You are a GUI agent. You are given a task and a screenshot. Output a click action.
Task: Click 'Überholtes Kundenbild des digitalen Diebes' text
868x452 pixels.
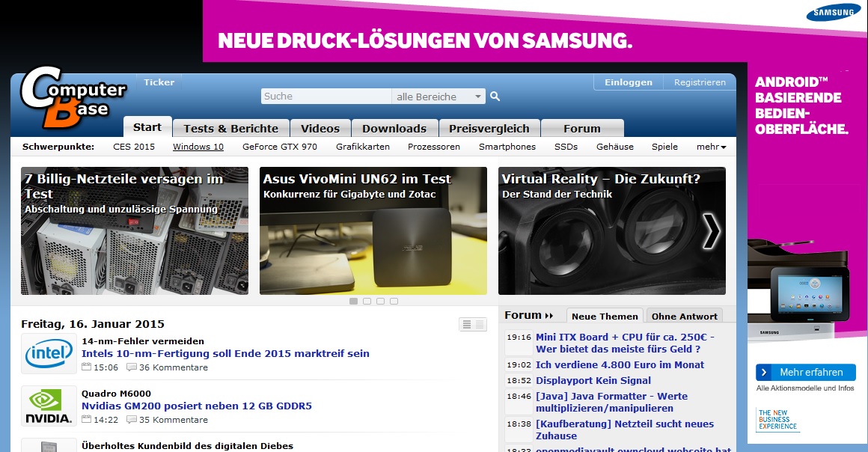point(187,446)
